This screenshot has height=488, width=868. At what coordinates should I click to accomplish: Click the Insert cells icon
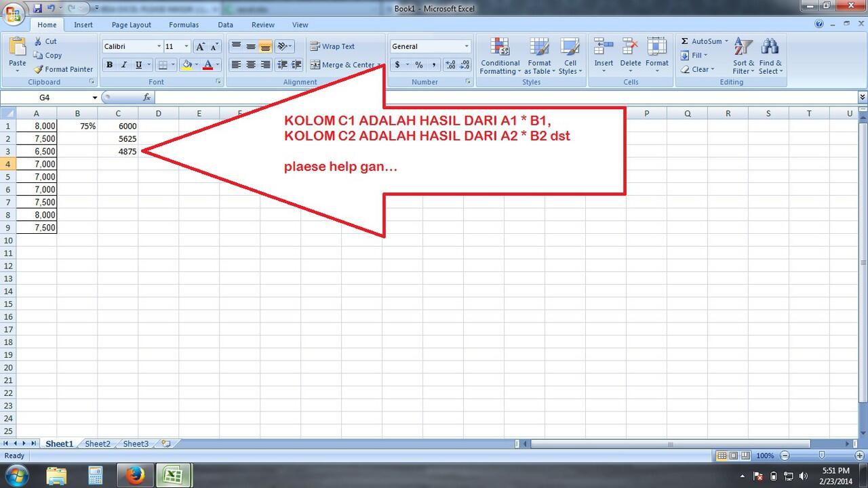[x=604, y=47]
